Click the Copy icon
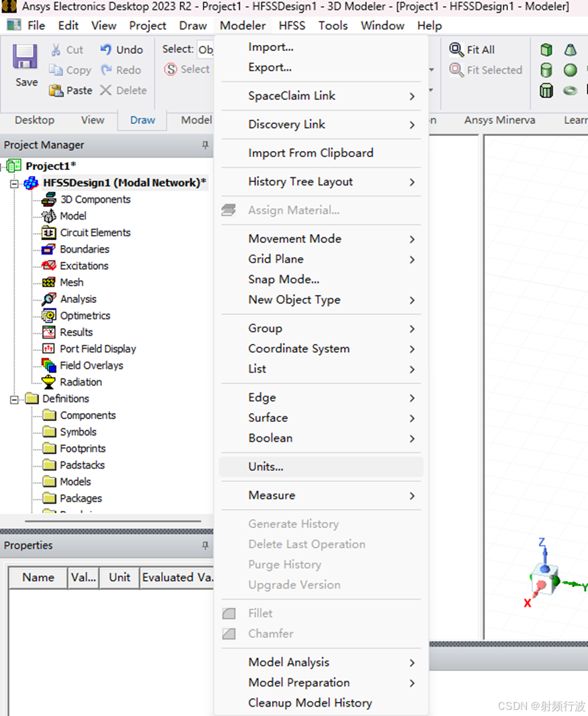The image size is (588, 716). tap(56, 70)
